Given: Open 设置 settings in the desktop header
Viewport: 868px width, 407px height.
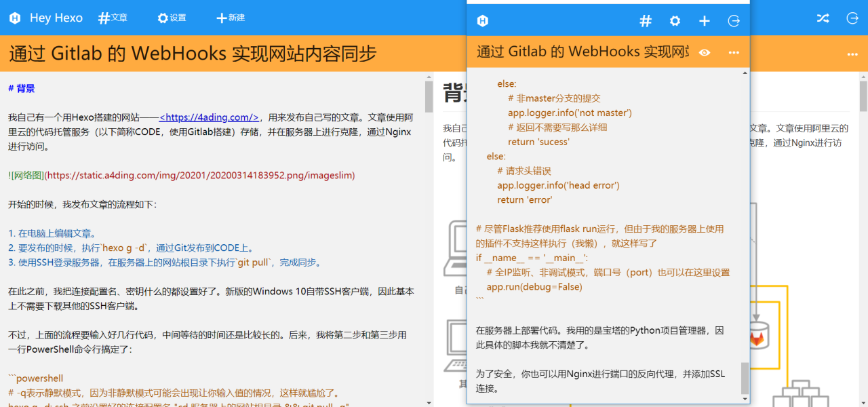Looking at the screenshot, I should point(172,18).
